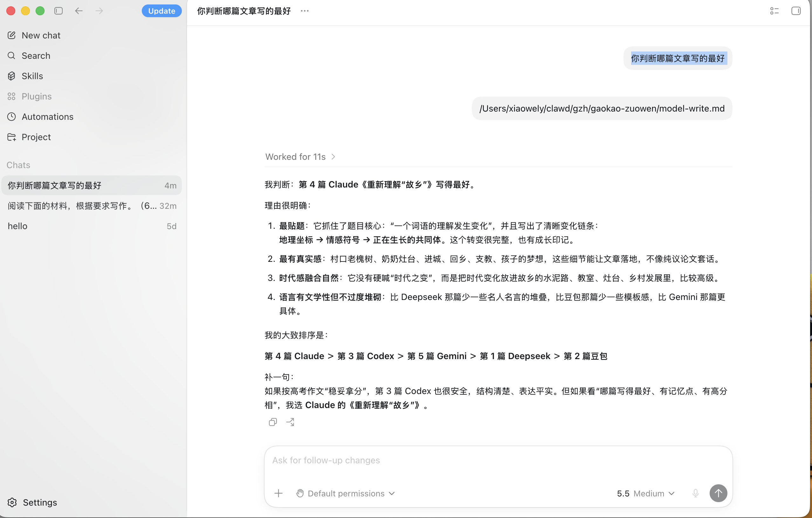Expand the "Worked for 11s" details
812x518 pixels.
300,157
